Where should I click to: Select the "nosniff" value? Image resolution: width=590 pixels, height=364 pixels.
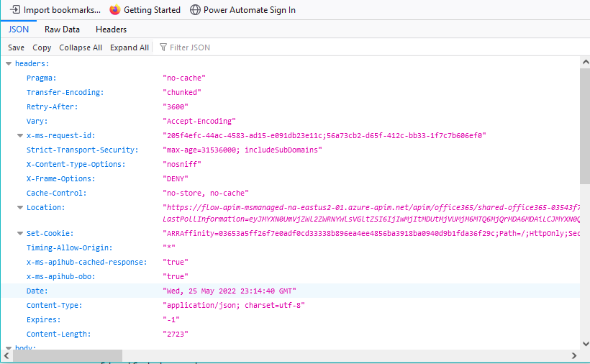(182, 164)
